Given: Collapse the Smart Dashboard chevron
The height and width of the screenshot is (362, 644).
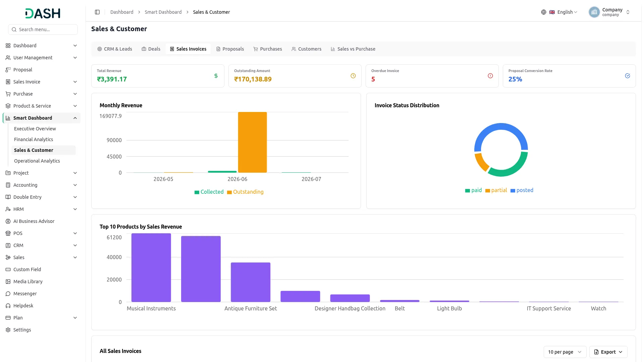Looking at the screenshot, I should point(75,118).
